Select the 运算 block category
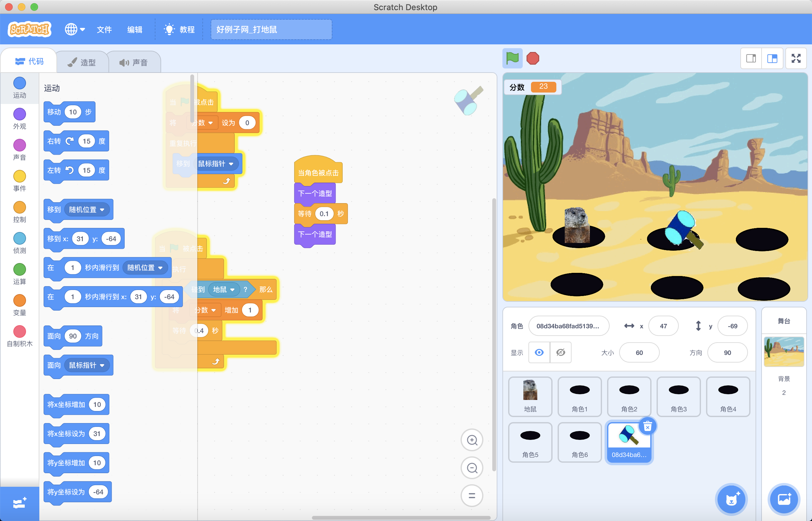This screenshot has height=521, width=812. coord(19,274)
